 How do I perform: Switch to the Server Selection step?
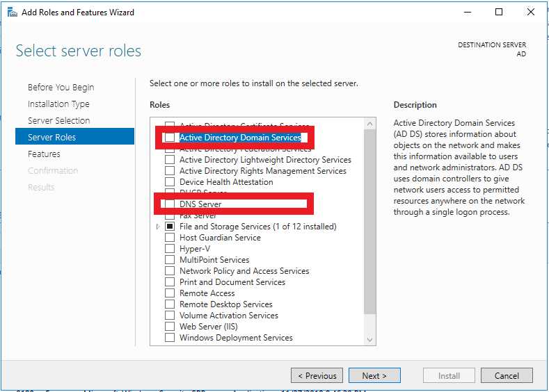pyautogui.click(x=59, y=121)
